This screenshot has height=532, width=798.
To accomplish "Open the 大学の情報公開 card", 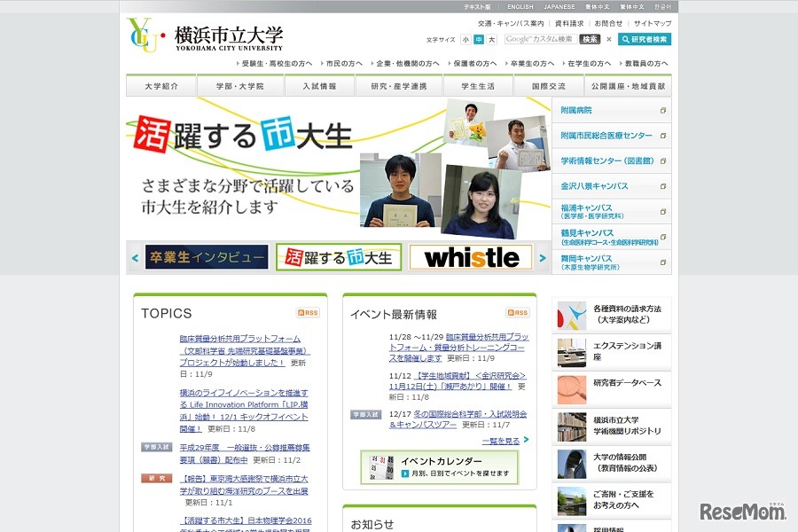I will [612, 463].
